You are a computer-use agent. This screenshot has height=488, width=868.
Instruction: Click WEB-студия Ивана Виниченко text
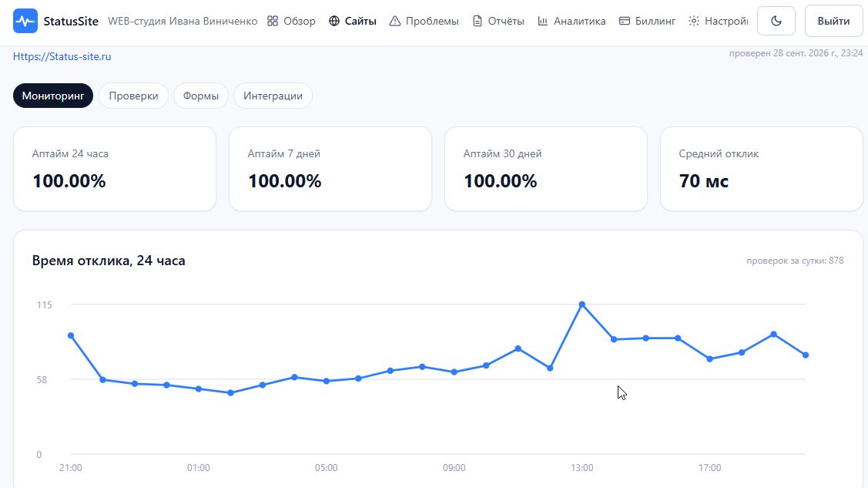(x=183, y=21)
